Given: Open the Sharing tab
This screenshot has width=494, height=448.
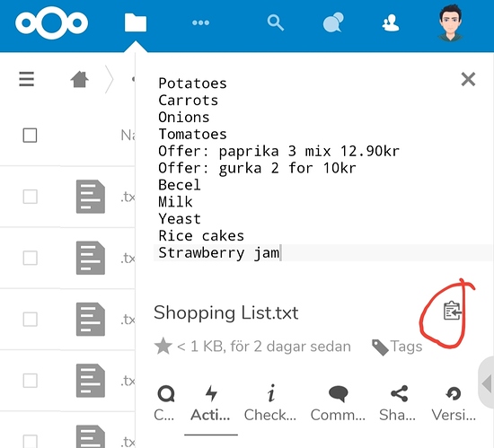Looking at the screenshot, I should pos(398,404).
